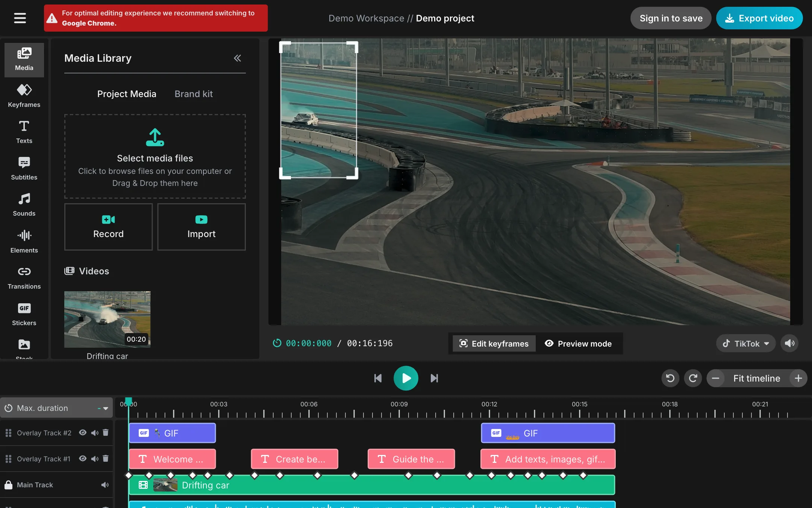Open the Transitions sidebar panel
812x508 pixels.
pyautogui.click(x=24, y=278)
